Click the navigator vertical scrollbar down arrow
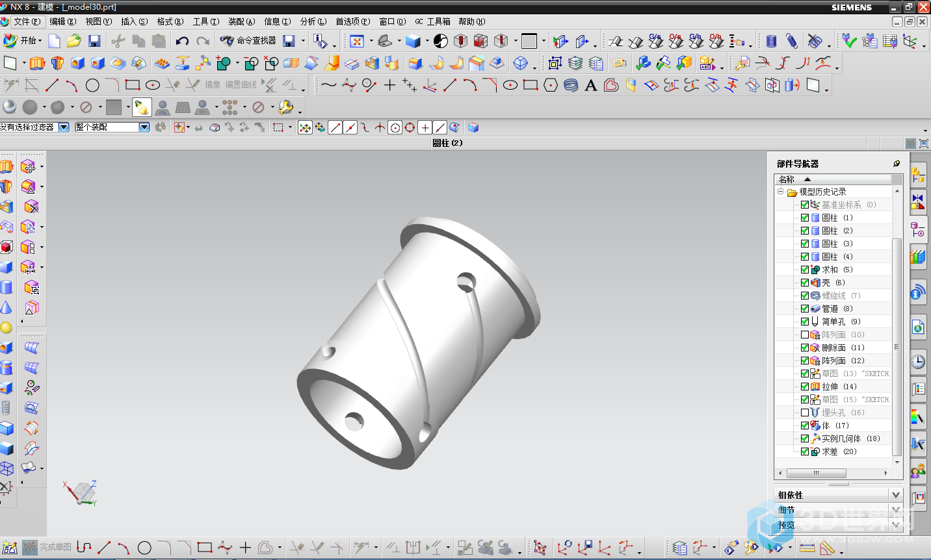 897,463
